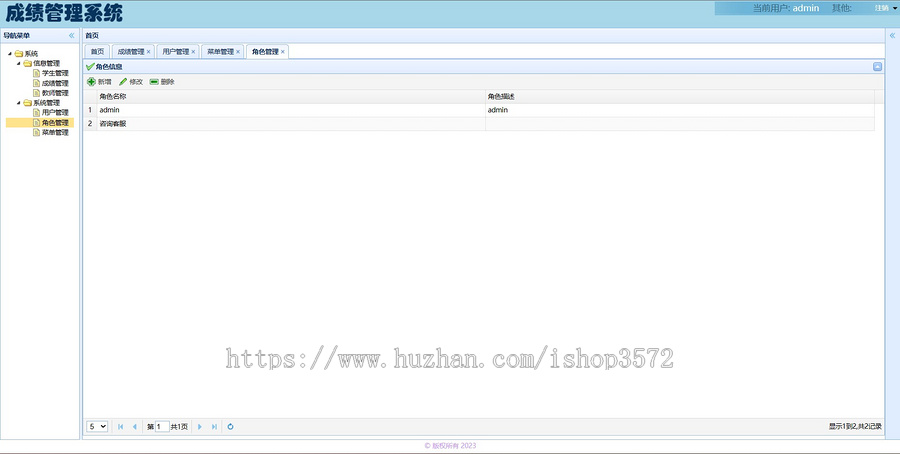Click the green 新增 add icon
Screen dimensions: 900x454
91,82
